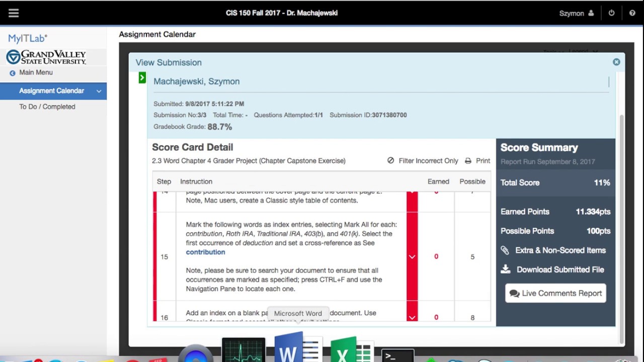Open the Live Comments Report
644x362 pixels.
[555, 293]
